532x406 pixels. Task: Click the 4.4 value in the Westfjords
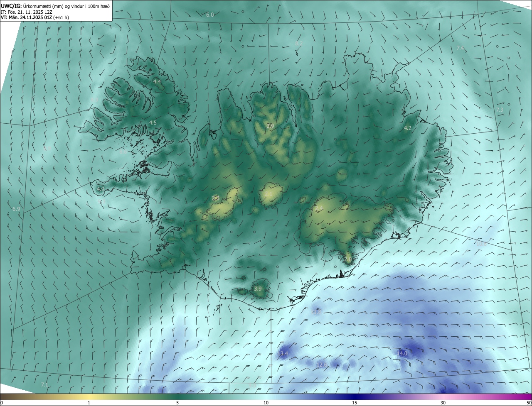157,82
